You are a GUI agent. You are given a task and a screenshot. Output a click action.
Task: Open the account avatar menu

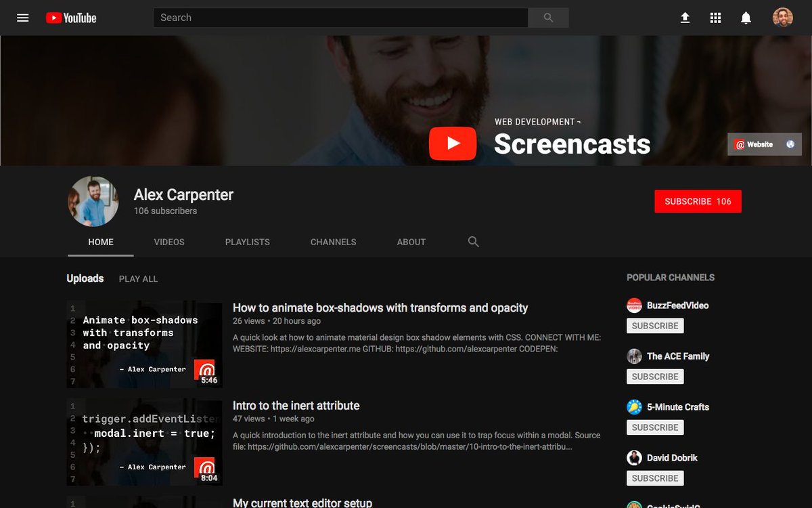(x=783, y=18)
